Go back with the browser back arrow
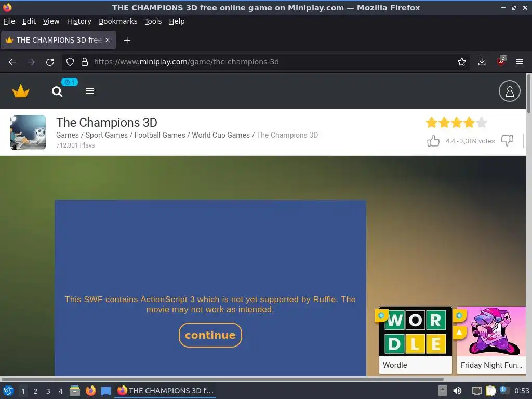This screenshot has height=399, width=532. 12,62
